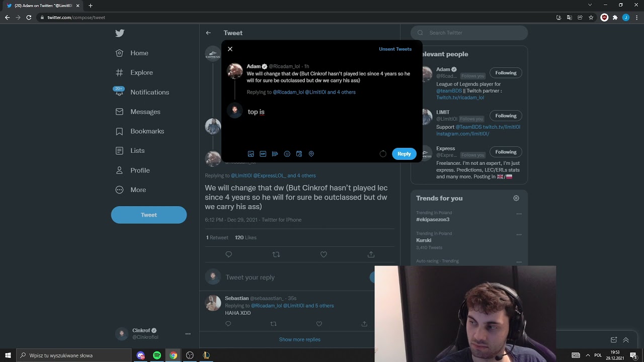
Task: Open the Windows Start menu
Action: pyautogui.click(x=8, y=355)
